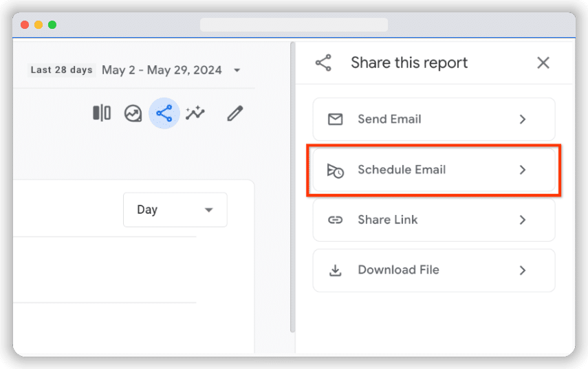Click the red close window button
This screenshot has height=369, width=588.
25,25
